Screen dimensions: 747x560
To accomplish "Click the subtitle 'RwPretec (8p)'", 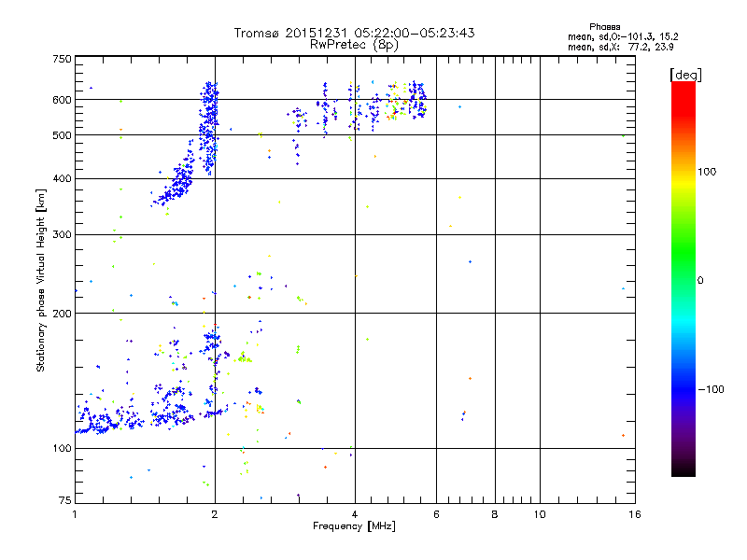I will pos(354,45).
